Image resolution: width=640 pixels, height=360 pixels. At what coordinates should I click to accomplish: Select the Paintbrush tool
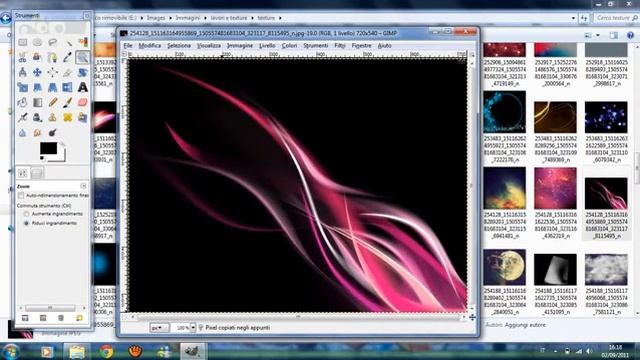click(x=67, y=102)
